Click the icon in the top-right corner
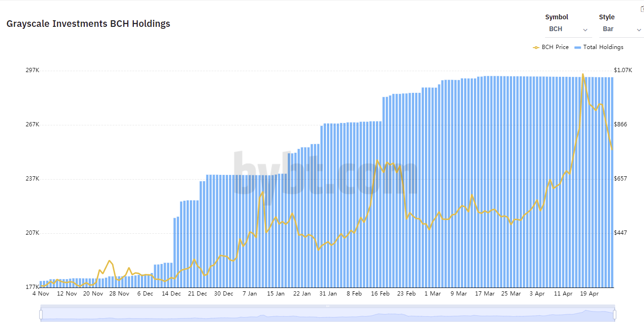Image resolution: width=644 pixels, height=329 pixels. tap(642, 9)
